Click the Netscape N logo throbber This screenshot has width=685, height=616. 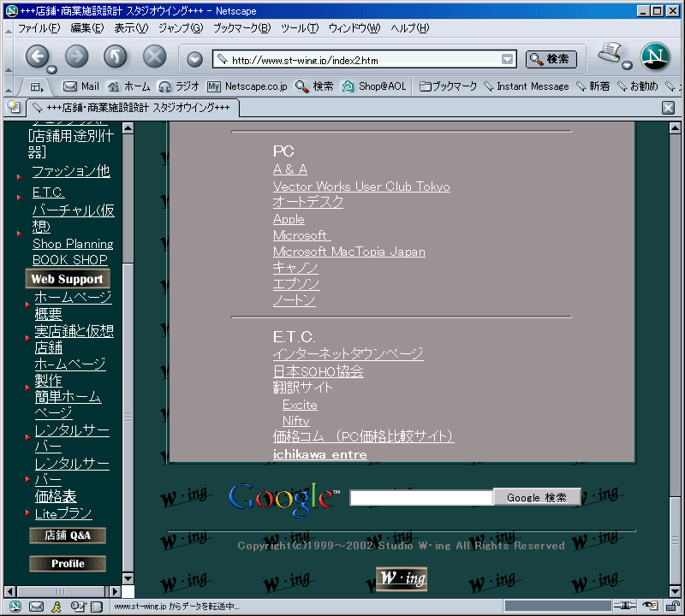coord(655,56)
